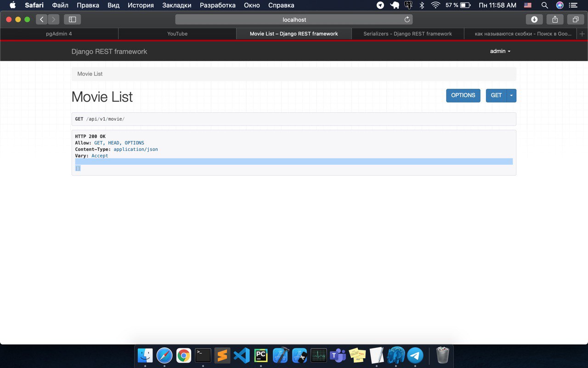Open the Wi-Fi menu in menu bar

(435, 6)
